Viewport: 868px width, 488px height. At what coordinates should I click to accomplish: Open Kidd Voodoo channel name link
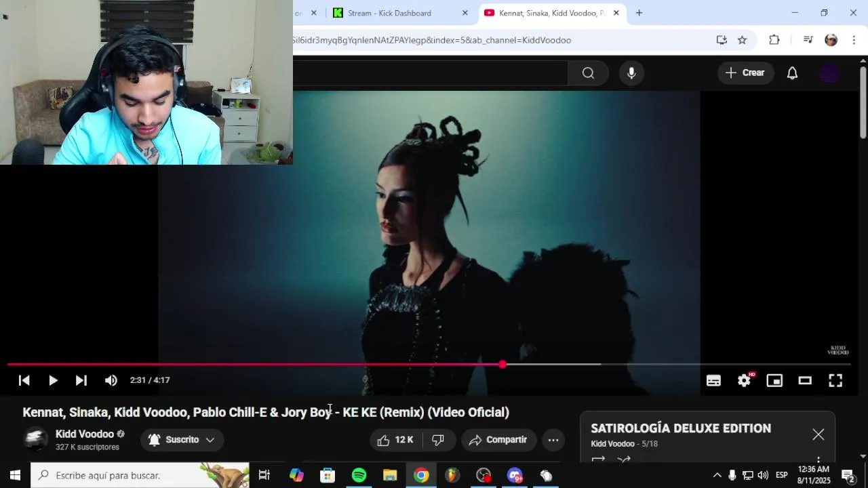point(85,434)
